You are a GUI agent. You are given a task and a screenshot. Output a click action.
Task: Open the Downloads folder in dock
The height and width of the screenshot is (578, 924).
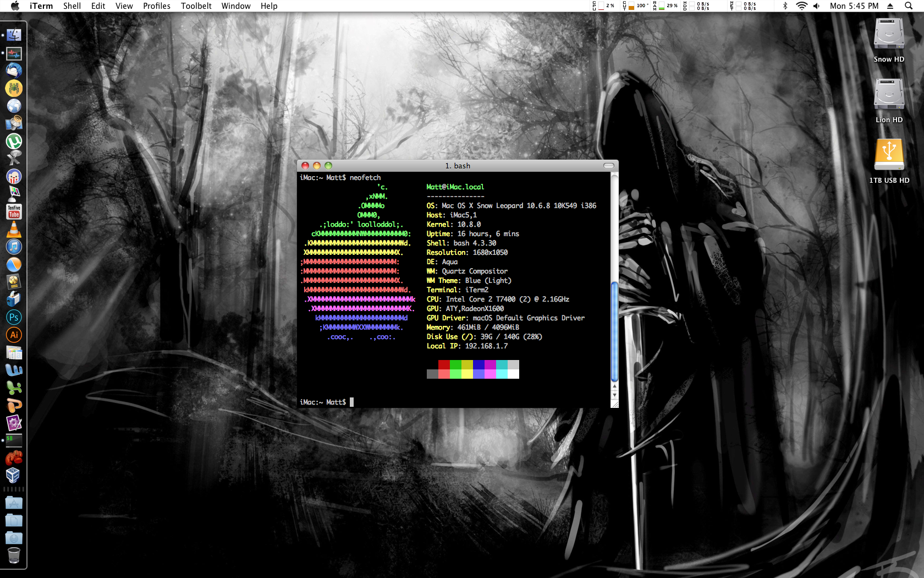tap(14, 538)
